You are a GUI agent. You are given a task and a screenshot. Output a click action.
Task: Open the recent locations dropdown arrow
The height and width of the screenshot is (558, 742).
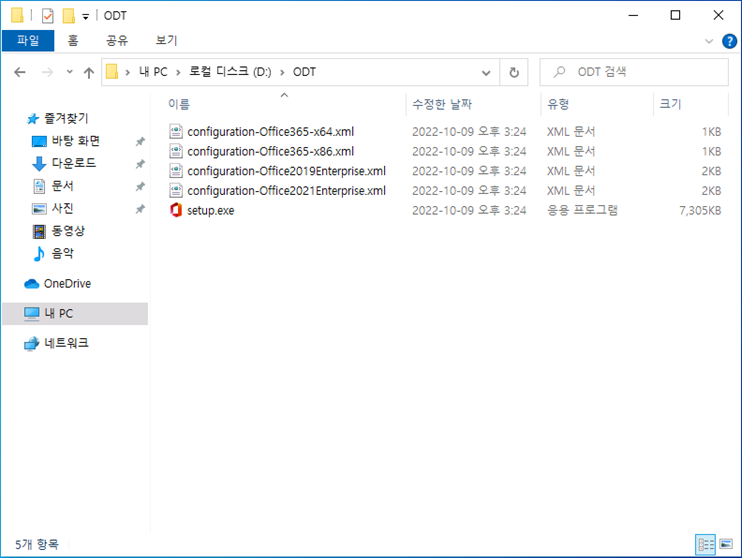(70, 72)
